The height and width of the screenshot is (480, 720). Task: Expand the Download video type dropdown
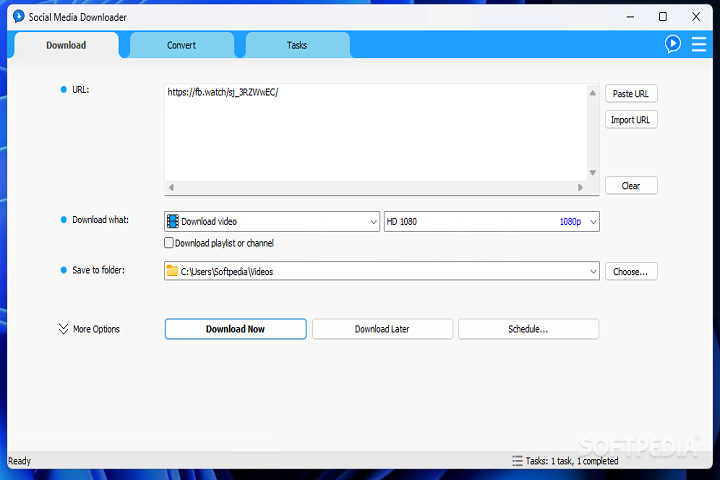coord(371,221)
